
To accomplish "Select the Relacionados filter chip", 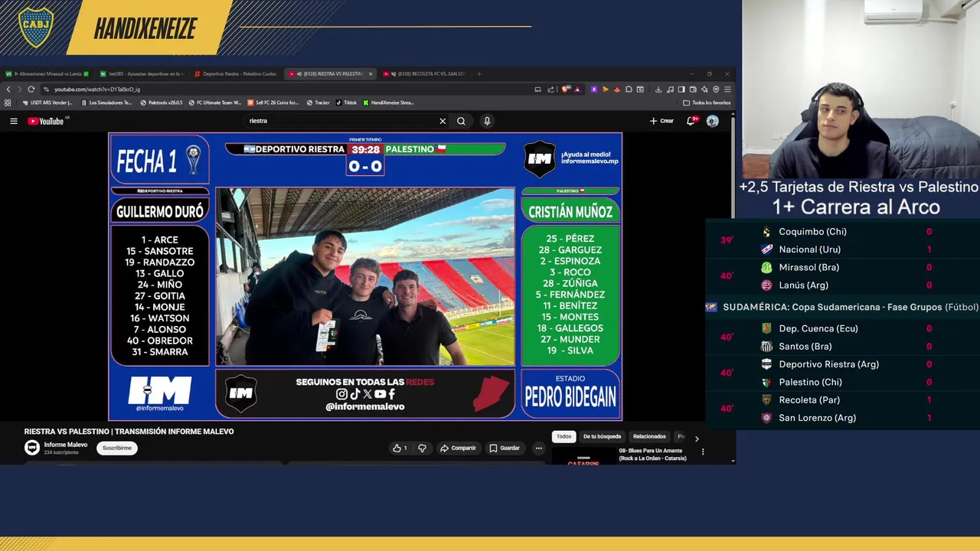I will (x=649, y=436).
